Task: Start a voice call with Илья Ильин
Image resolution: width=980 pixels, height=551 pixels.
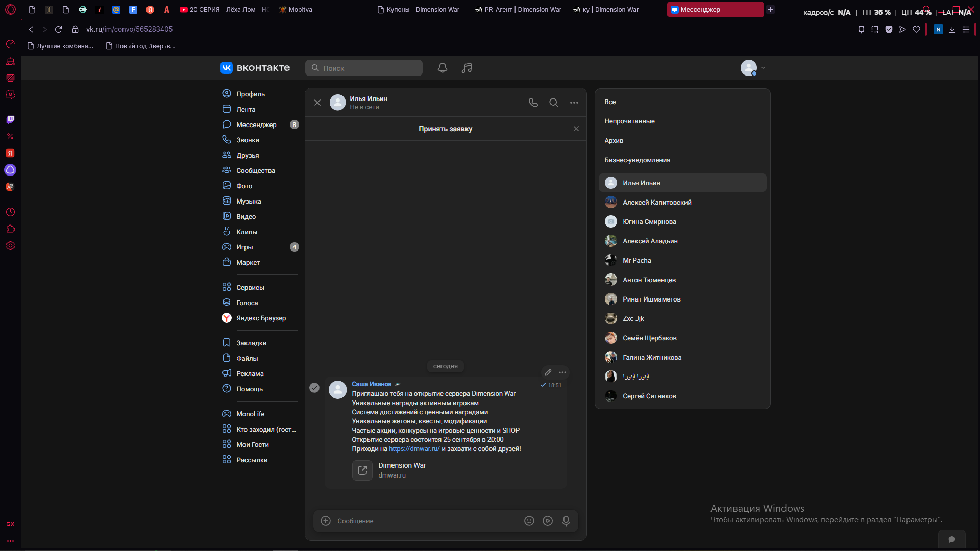Action: (x=533, y=103)
